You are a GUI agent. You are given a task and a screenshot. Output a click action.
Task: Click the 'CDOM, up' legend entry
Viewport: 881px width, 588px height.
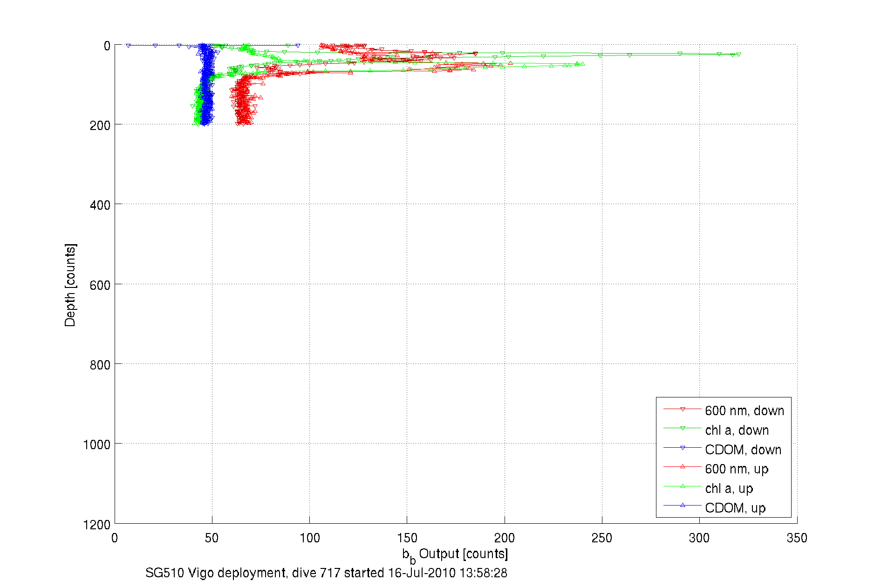[714, 508]
